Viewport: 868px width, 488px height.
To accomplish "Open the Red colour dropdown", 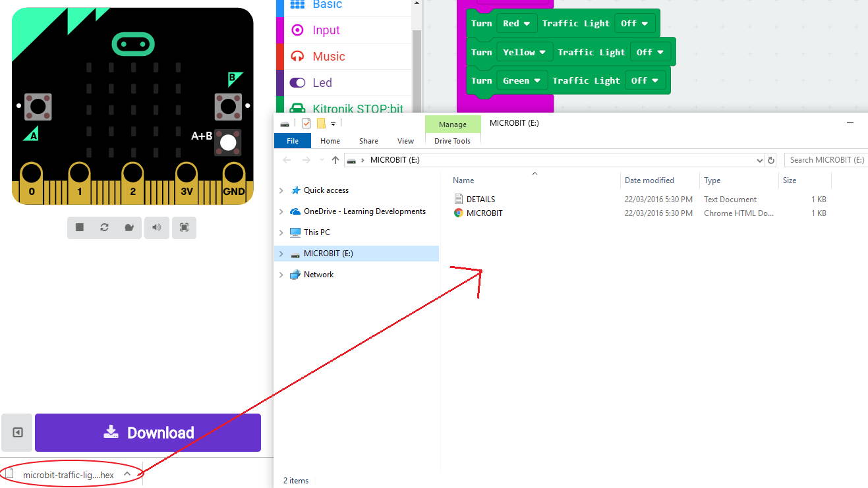I will (x=517, y=24).
